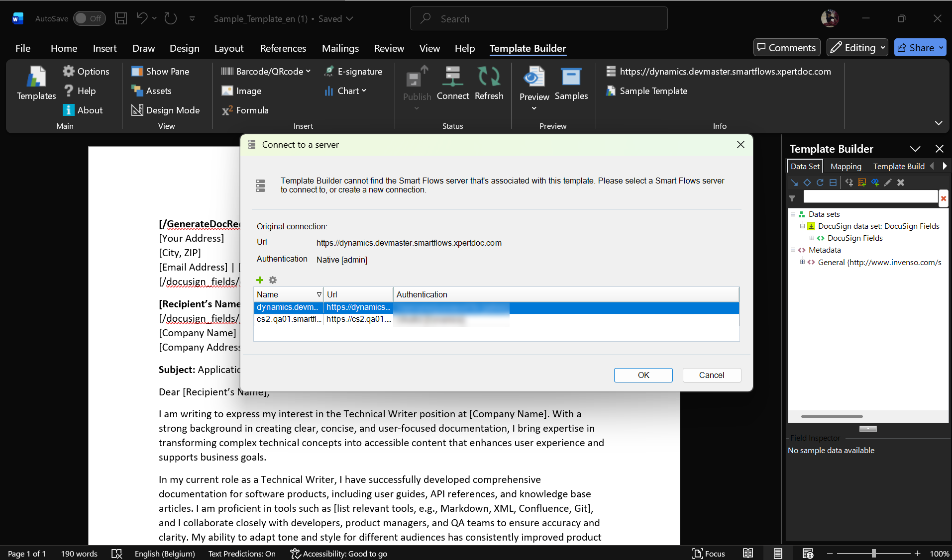Open the Templates ribbon button
The width and height of the screenshot is (952, 560).
coord(36,83)
